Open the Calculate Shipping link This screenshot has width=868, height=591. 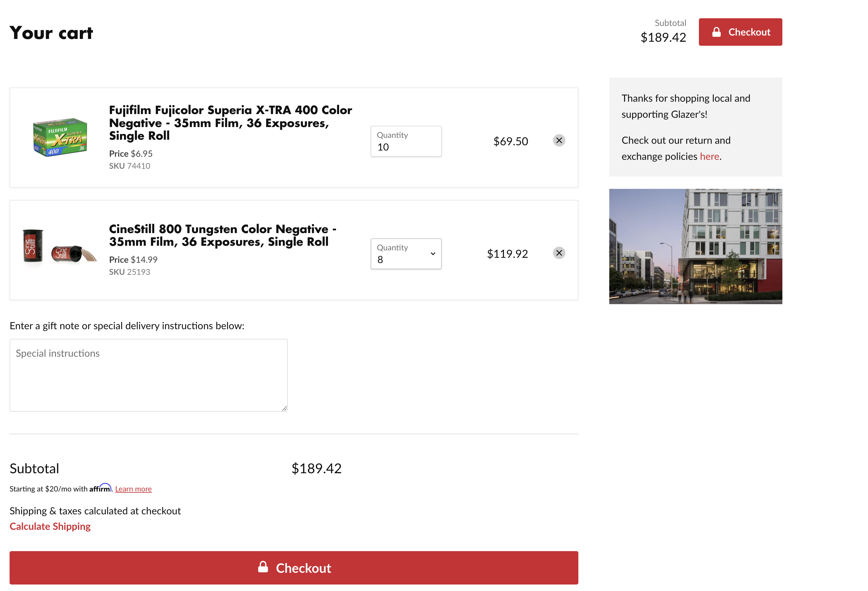[x=50, y=526]
